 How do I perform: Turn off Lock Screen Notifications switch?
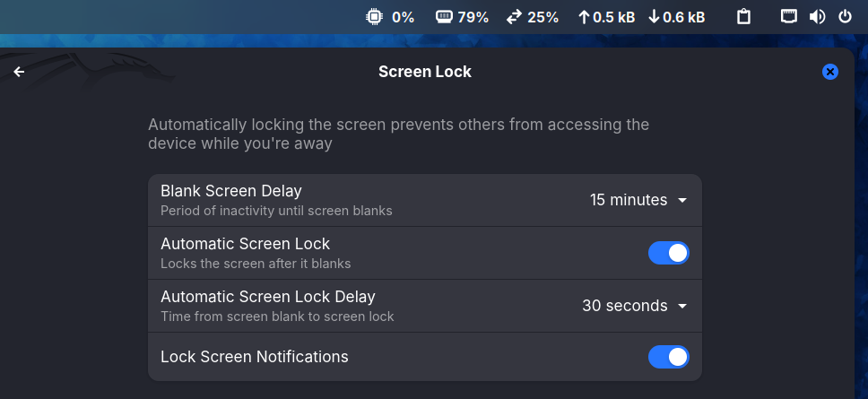tap(669, 357)
